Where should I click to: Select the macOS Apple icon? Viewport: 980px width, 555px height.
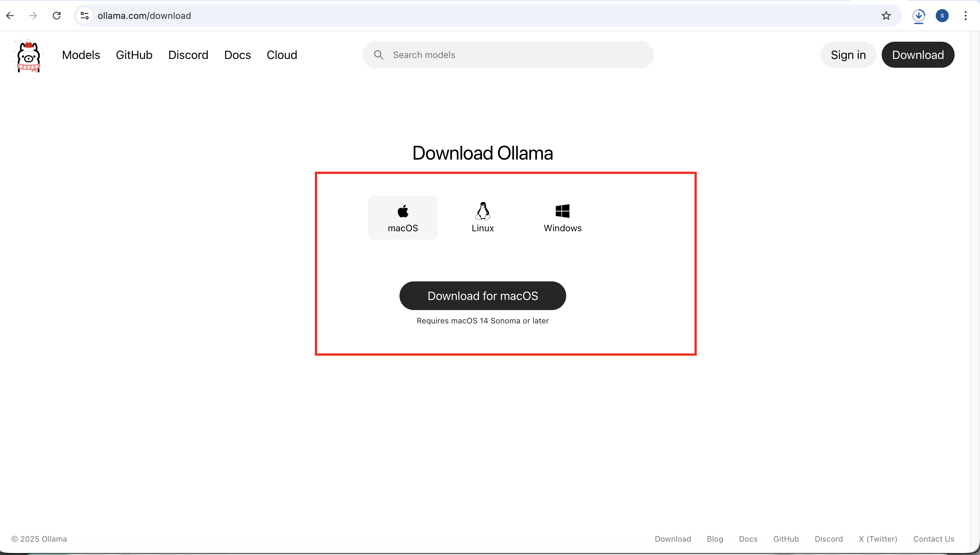[403, 211]
